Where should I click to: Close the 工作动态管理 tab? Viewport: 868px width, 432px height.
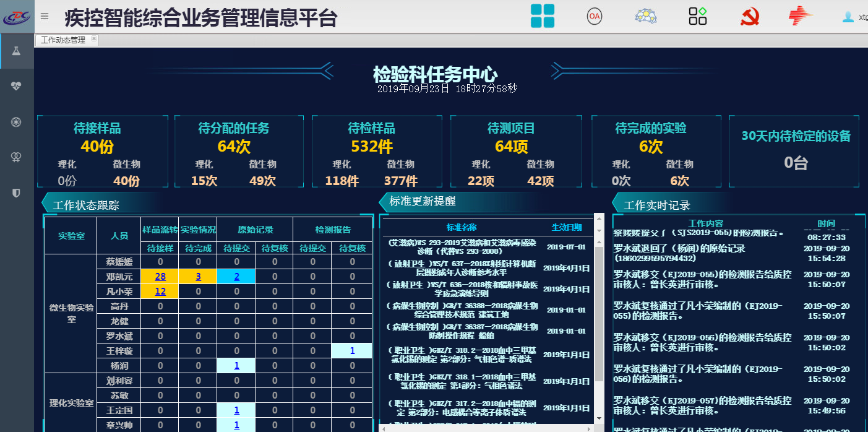(x=94, y=39)
